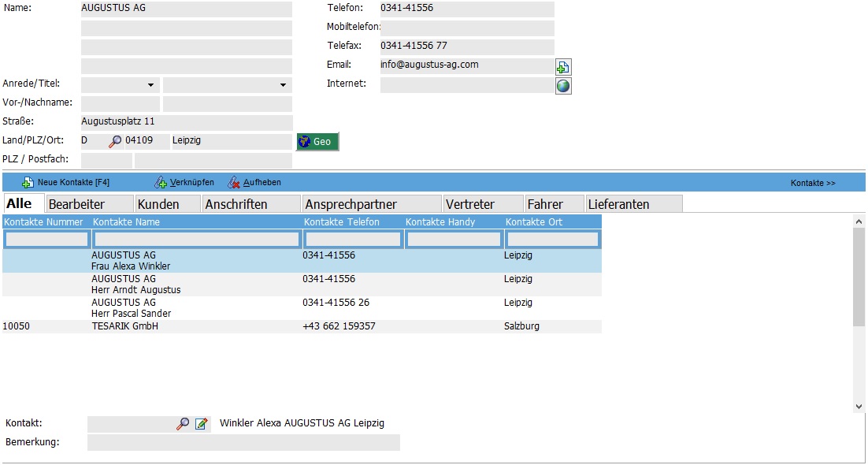Click the postal code search magnifier
The image size is (868, 465).
(114, 141)
